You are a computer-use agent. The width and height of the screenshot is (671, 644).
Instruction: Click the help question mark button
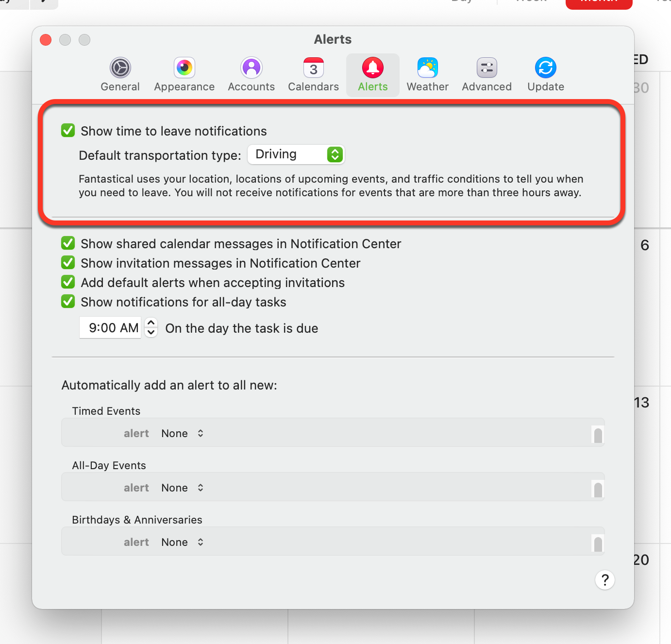(605, 580)
